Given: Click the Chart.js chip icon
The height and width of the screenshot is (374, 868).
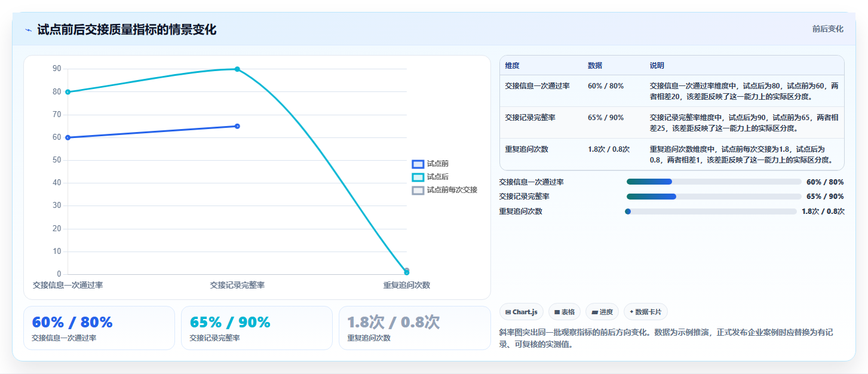Looking at the screenshot, I should (x=508, y=312).
